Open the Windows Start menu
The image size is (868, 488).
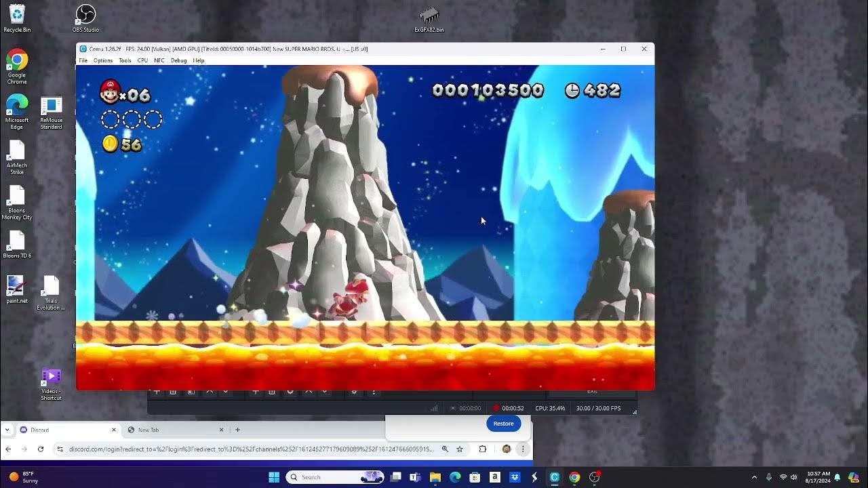pos(274,477)
